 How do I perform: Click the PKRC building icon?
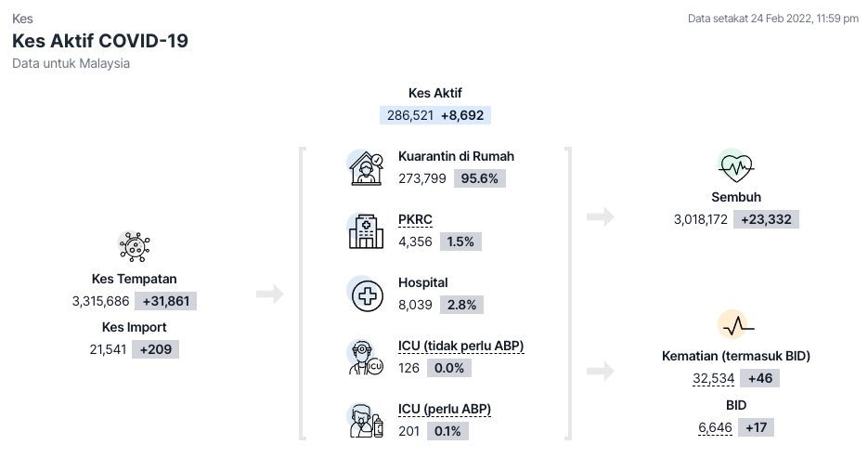pos(366,230)
